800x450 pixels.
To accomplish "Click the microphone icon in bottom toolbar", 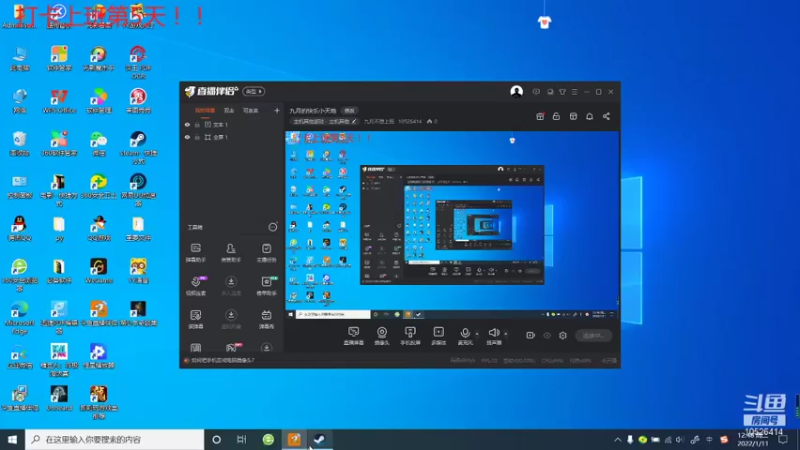I will [465, 335].
